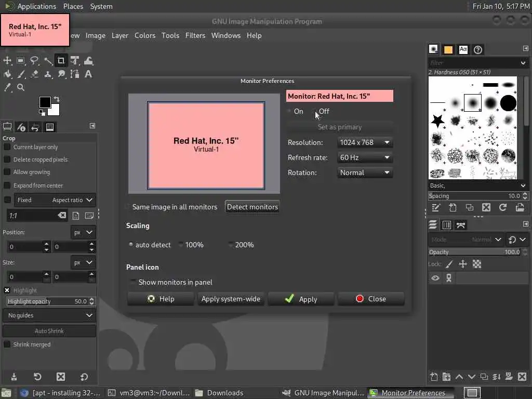Viewport: 532px width, 399px height.
Task: Select the Unified Transform tool
Action: (75, 61)
